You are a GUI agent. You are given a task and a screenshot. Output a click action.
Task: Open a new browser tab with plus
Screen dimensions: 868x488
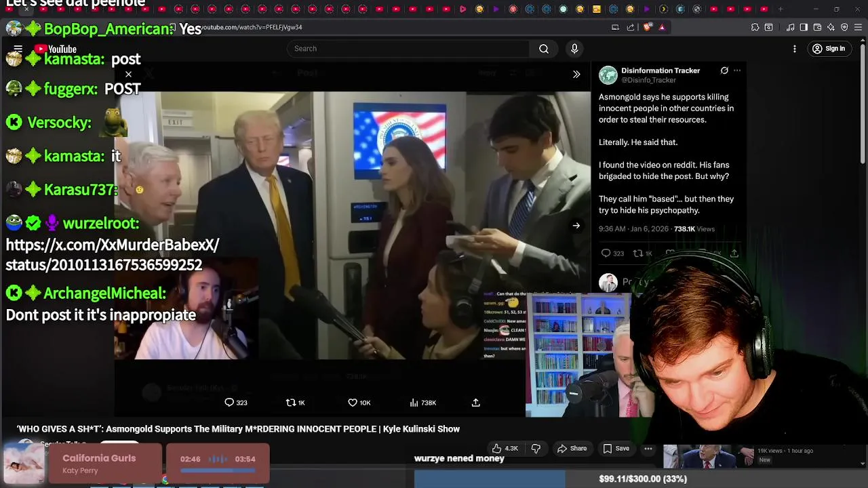coord(781,9)
